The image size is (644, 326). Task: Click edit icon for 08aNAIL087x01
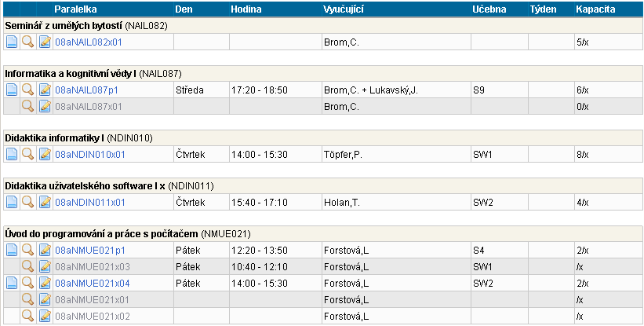[x=45, y=106]
